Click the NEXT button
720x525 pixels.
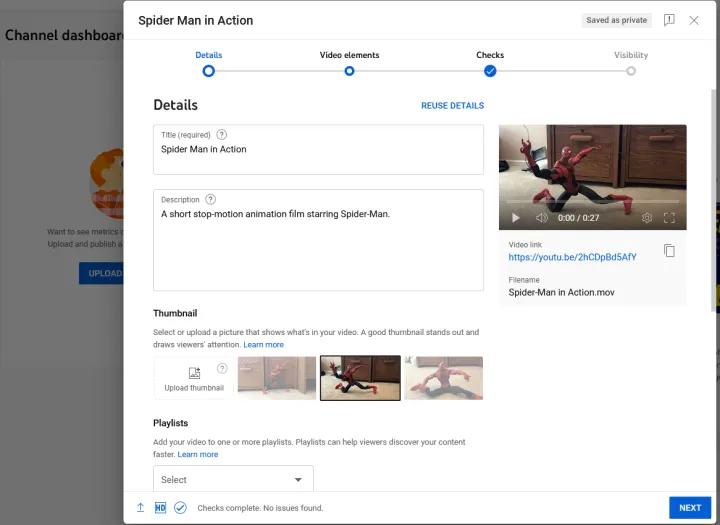[689, 507]
